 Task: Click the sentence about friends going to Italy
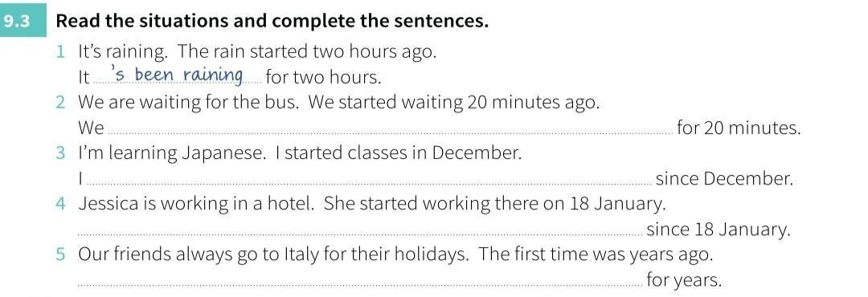pos(395,255)
